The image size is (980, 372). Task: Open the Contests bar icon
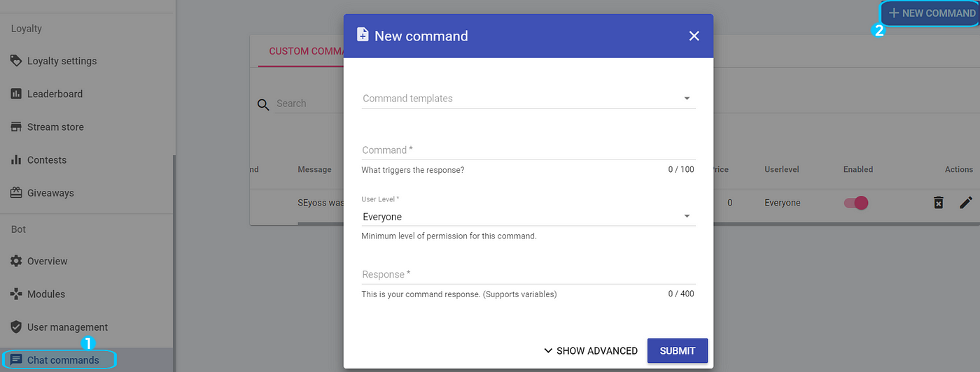click(16, 159)
